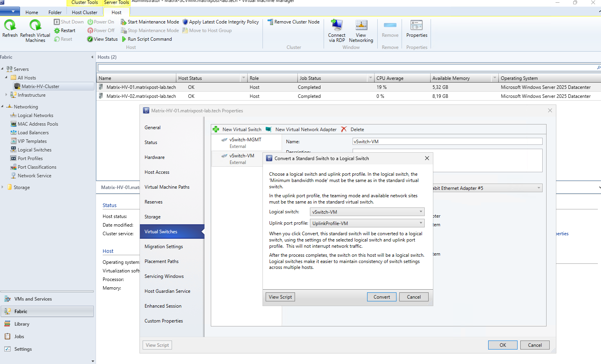The height and width of the screenshot is (364, 601).
Task: Open the Library workspace
Action: [x=47, y=324]
